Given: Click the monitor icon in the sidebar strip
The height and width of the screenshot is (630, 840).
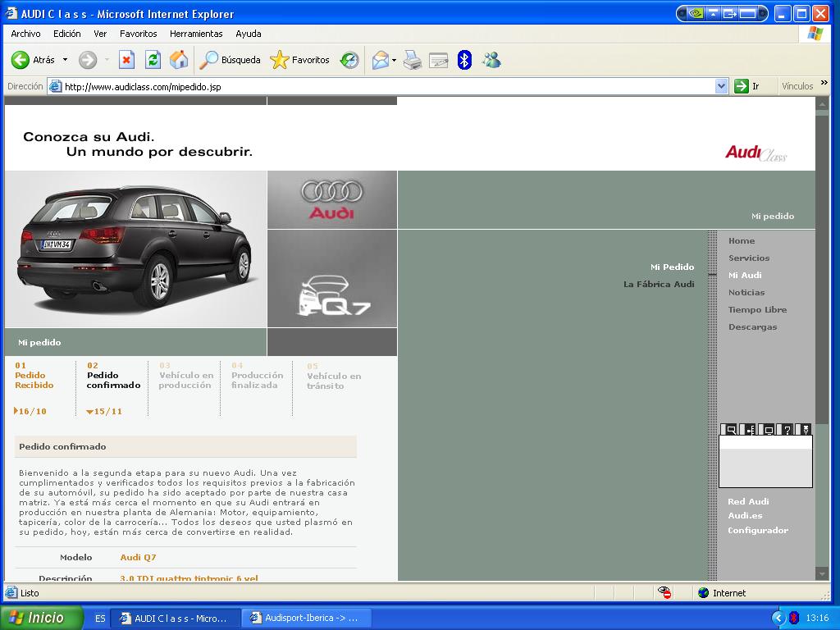Looking at the screenshot, I should click(768, 430).
